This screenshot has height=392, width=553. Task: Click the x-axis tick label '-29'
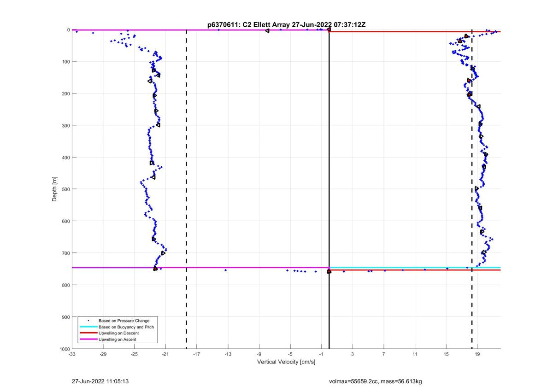click(x=103, y=354)
